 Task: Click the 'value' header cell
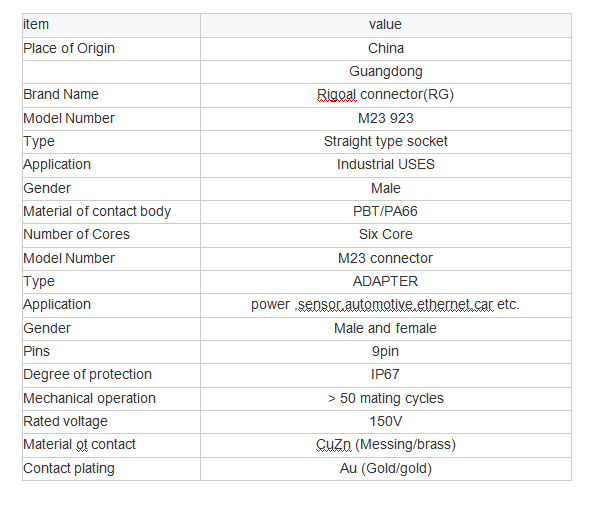pos(386,25)
